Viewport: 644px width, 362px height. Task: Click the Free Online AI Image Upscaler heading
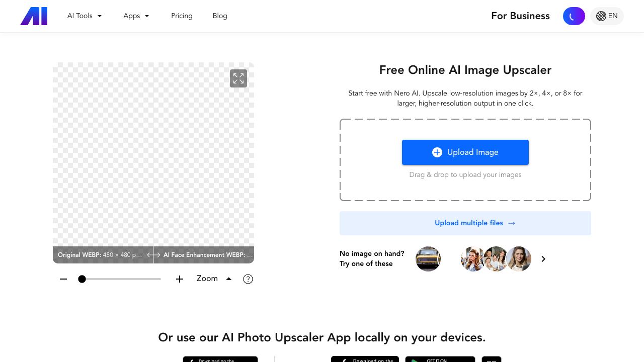(x=465, y=70)
